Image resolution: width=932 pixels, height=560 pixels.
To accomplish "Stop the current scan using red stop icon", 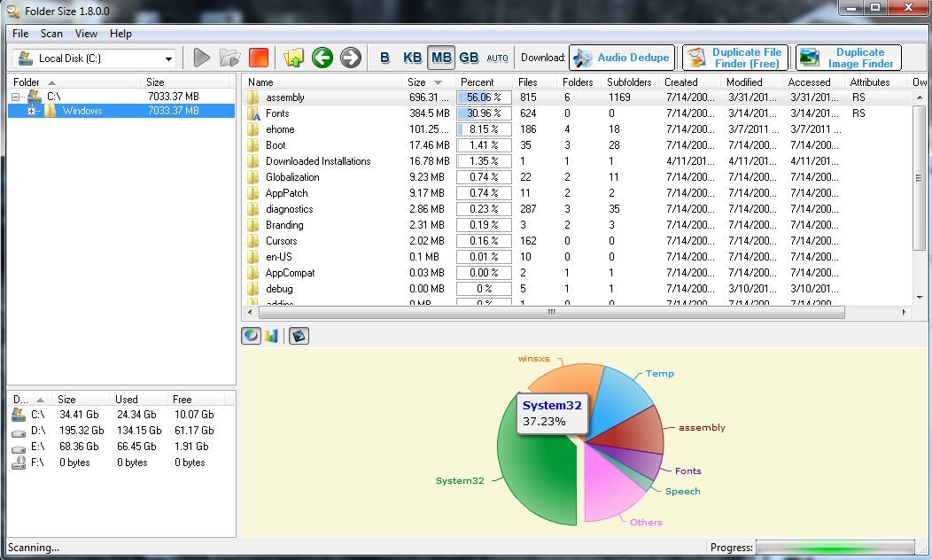I will pyautogui.click(x=258, y=57).
